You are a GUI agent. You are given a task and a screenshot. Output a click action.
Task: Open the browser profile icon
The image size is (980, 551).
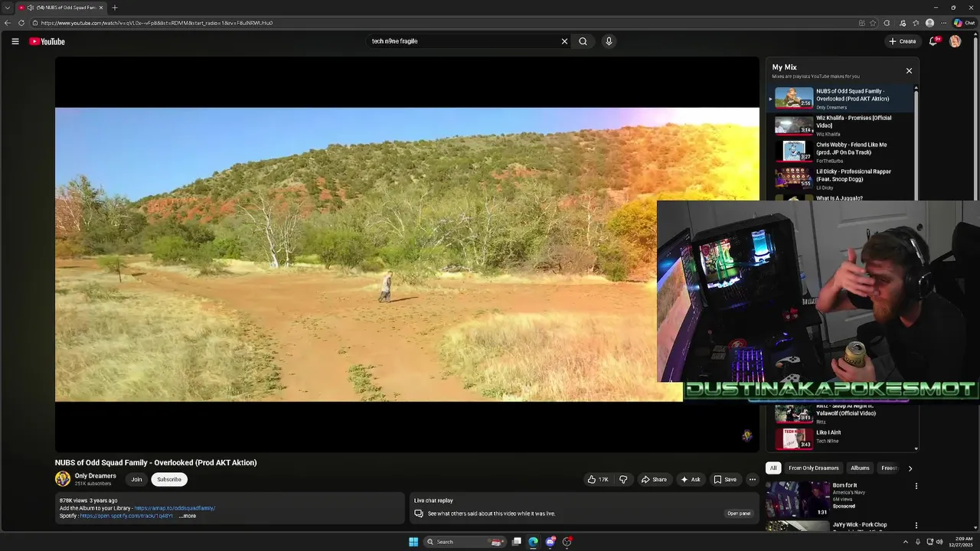[x=930, y=23]
